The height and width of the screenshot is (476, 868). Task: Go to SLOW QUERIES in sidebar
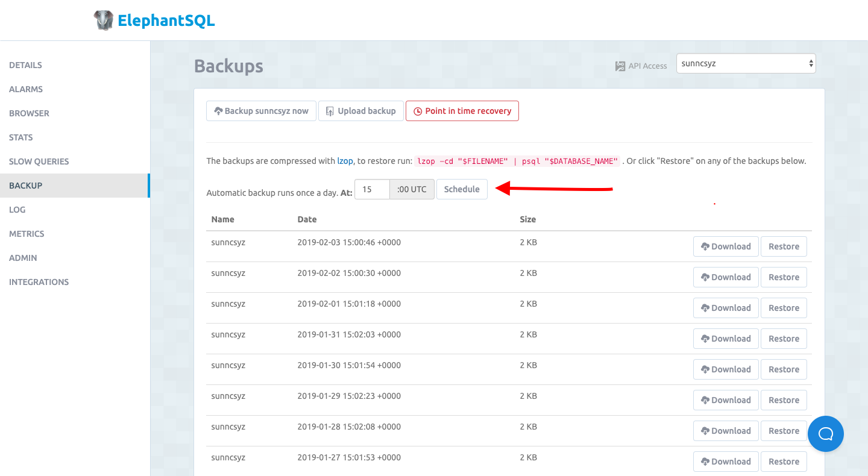39,161
